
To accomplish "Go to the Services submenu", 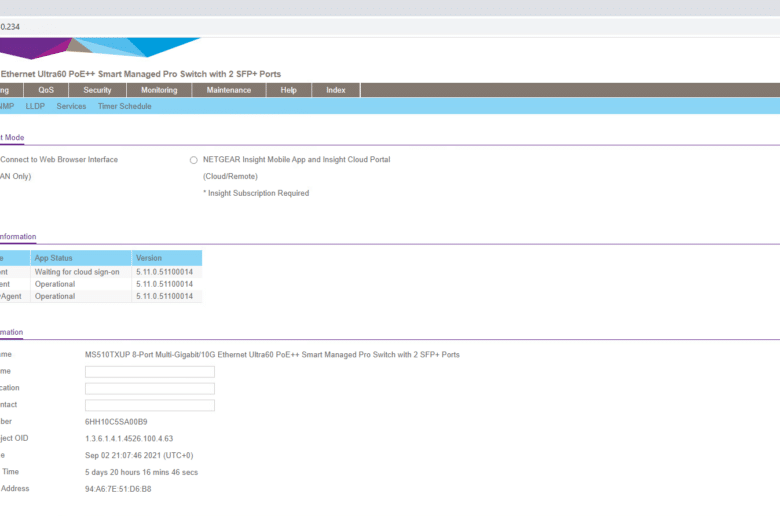I will (x=71, y=106).
